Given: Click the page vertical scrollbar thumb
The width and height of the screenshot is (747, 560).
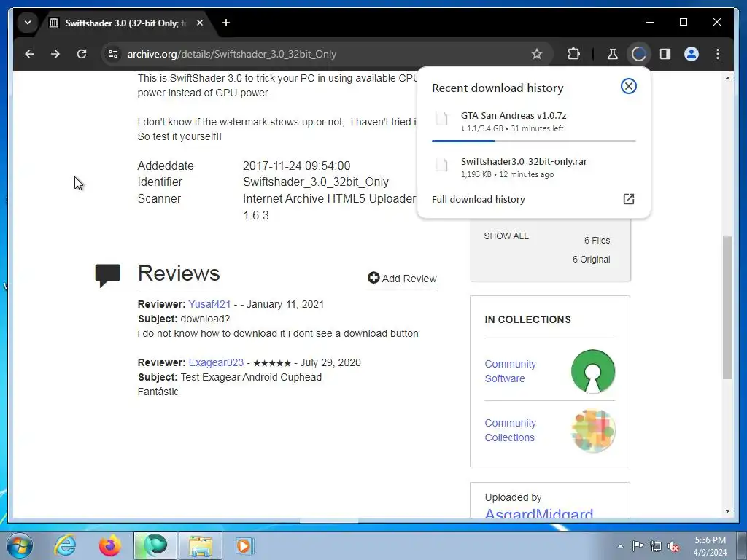Looking at the screenshot, I should (727, 307).
